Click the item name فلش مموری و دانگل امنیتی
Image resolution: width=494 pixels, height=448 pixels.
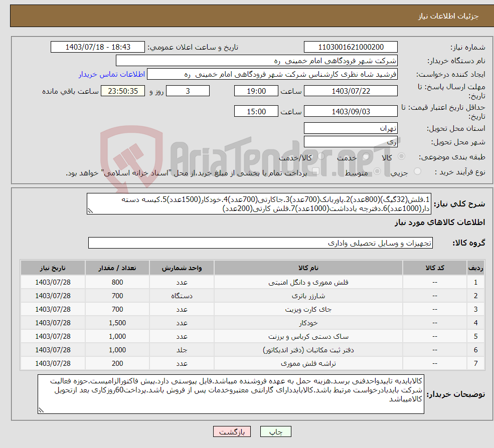pyautogui.click(x=308, y=283)
